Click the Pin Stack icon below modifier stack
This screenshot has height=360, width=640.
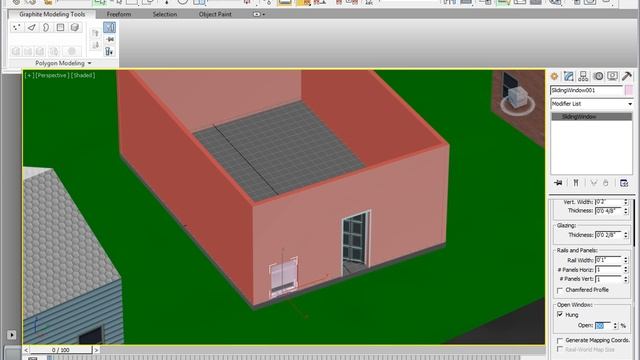click(x=558, y=183)
